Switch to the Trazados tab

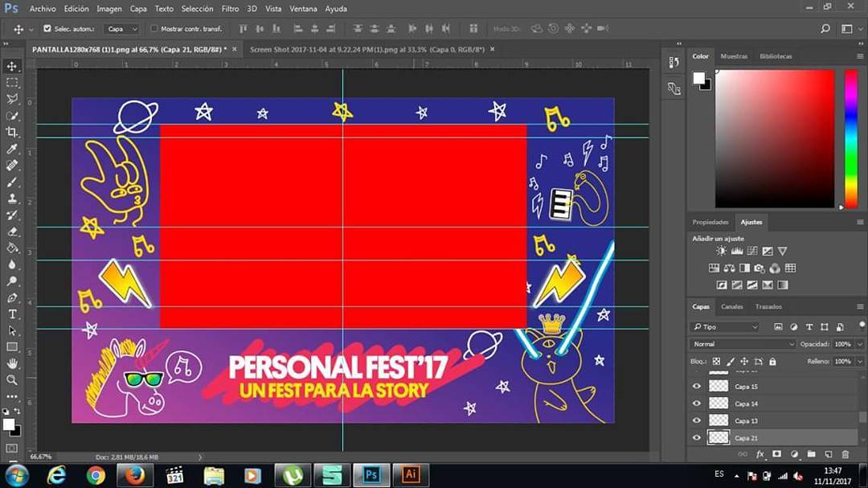coord(768,307)
